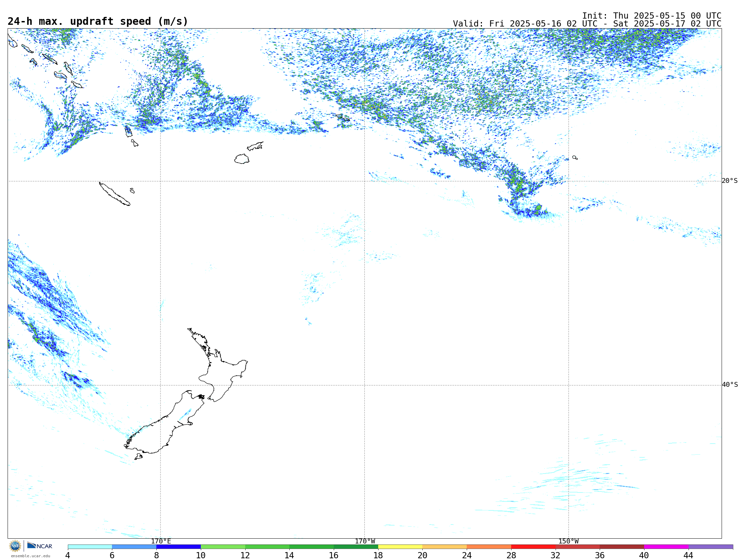
Task: Click the purple above-44 color swatch
Action: click(x=711, y=547)
